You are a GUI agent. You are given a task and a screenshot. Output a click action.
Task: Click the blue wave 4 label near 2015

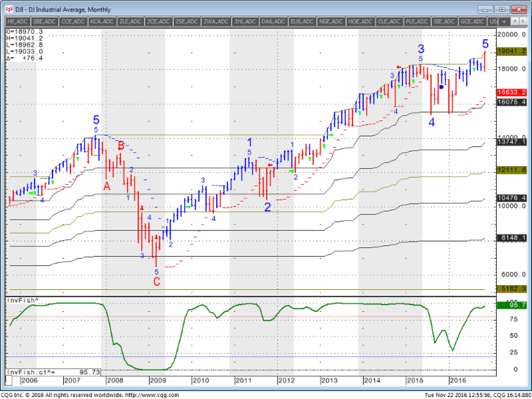pyautogui.click(x=432, y=122)
